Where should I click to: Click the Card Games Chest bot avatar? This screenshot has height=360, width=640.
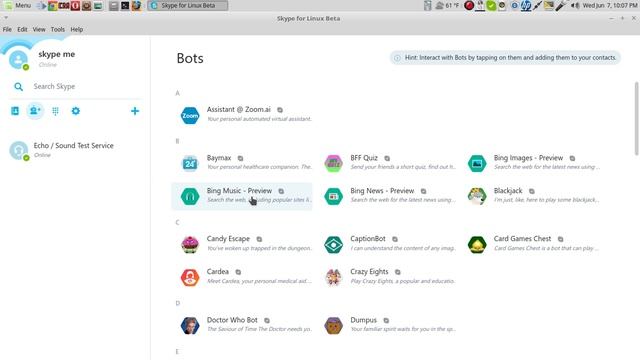pyautogui.click(x=477, y=244)
